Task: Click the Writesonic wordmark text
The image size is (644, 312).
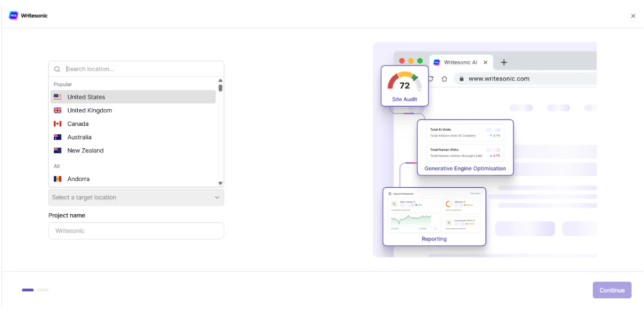Action: coord(34,16)
